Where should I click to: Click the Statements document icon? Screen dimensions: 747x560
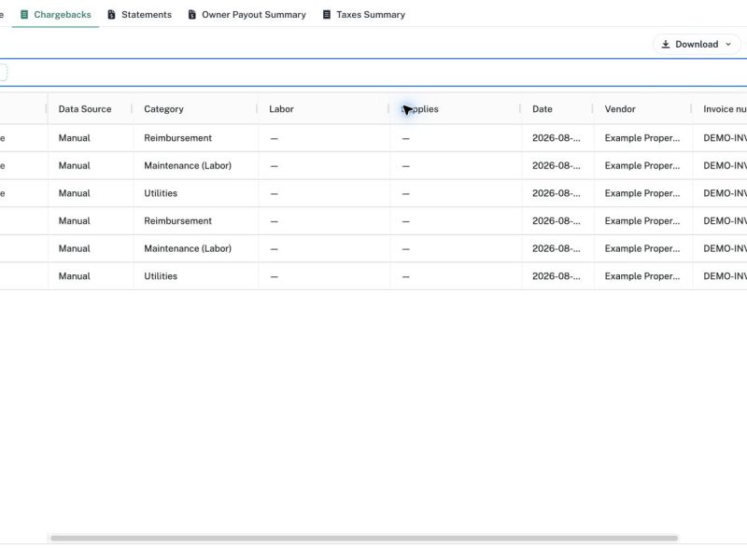click(111, 15)
